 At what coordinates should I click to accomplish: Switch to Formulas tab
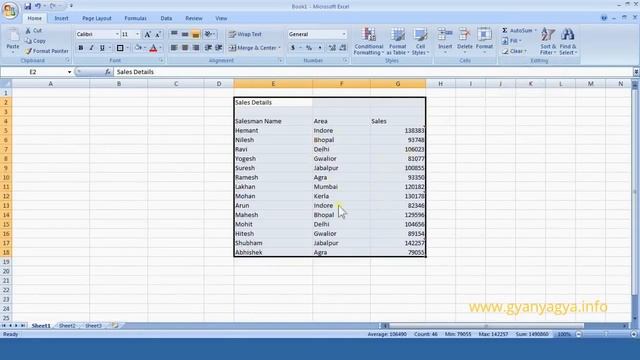pyautogui.click(x=136, y=18)
